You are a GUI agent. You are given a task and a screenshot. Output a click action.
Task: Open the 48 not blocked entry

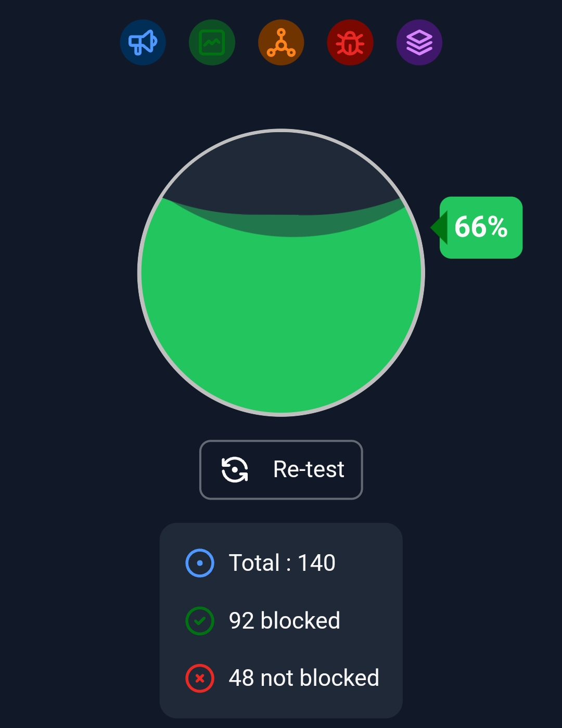coord(304,679)
